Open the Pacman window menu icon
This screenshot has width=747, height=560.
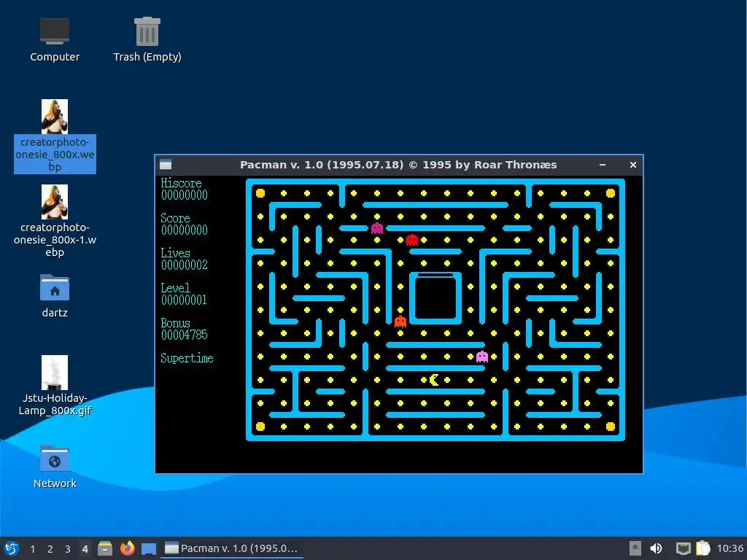click(166, 165)
